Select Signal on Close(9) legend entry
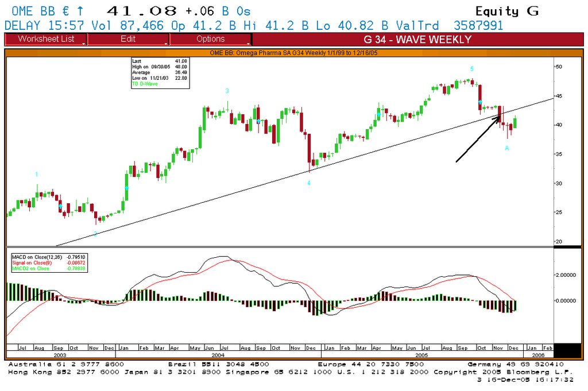 [x=48, y=263]
